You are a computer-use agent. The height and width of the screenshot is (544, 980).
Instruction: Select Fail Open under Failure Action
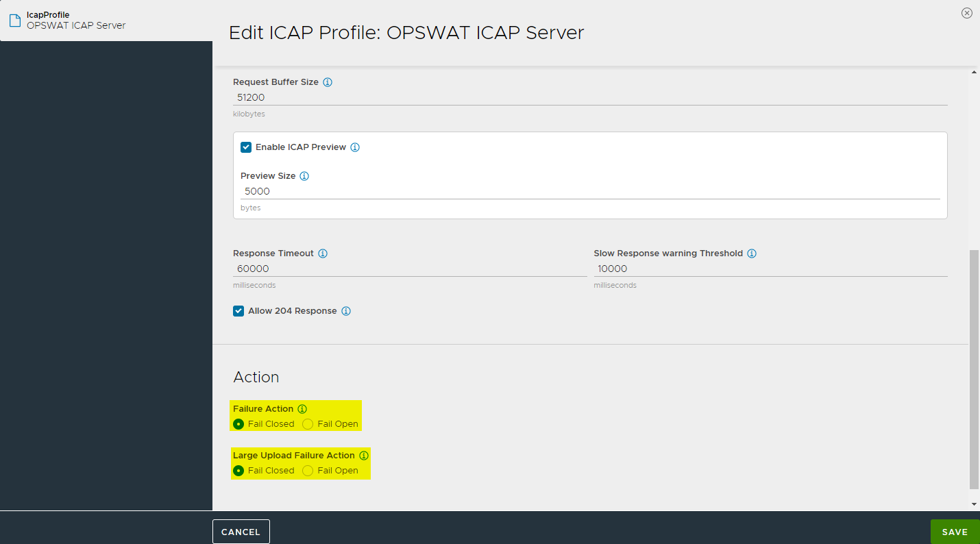tap(308, 424)
